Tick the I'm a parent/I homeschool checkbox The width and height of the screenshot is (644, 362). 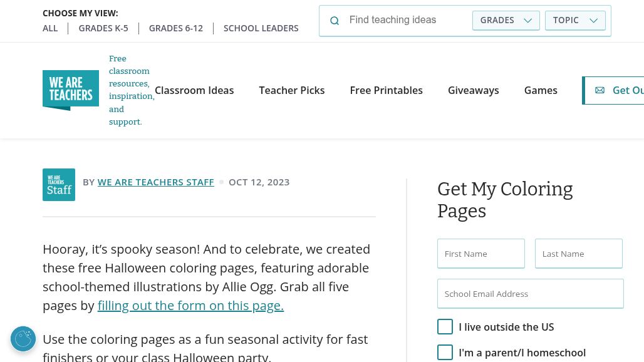445,353
